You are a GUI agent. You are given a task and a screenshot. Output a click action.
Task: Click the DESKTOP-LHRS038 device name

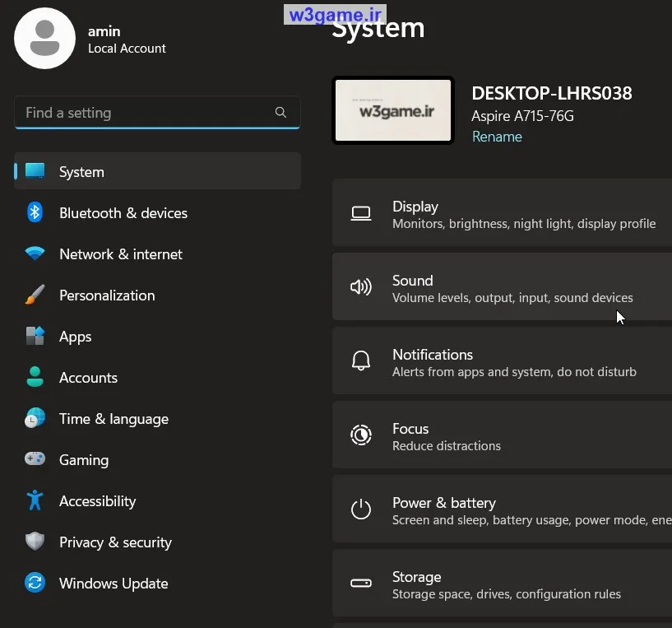(x=552, y=93)
